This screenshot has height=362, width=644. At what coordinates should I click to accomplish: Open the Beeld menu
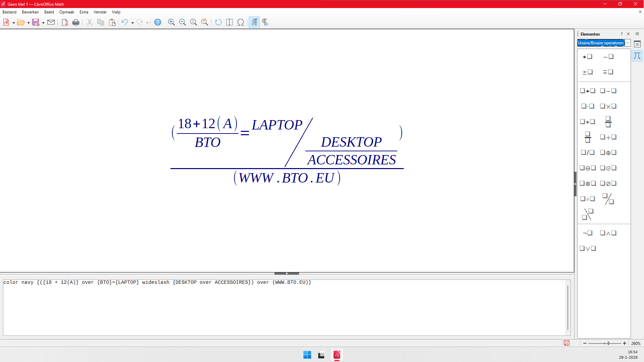(x=49, y=12)
